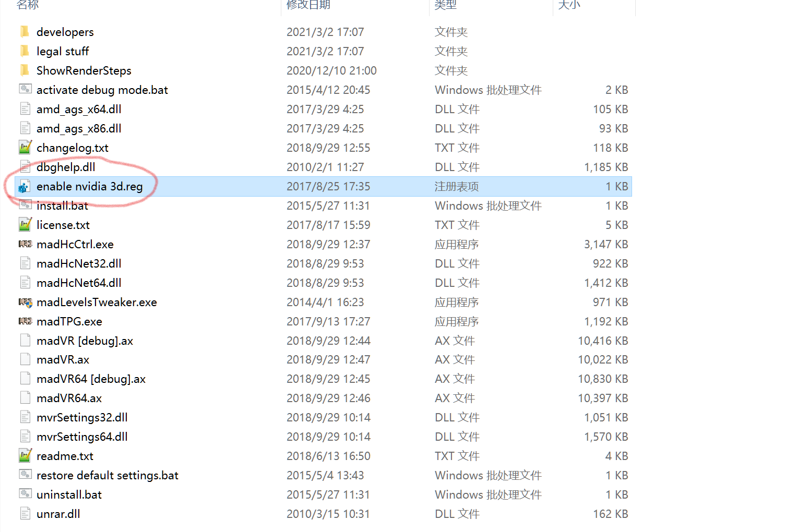This screenshot has width=797, height=532.
Task: Select file name madTPG.exe
Action: [x=69, y=321]
